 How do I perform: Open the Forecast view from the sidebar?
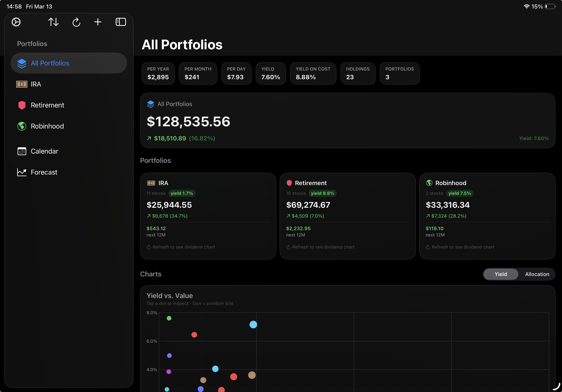pyautogui.click(x=44, y=172)
